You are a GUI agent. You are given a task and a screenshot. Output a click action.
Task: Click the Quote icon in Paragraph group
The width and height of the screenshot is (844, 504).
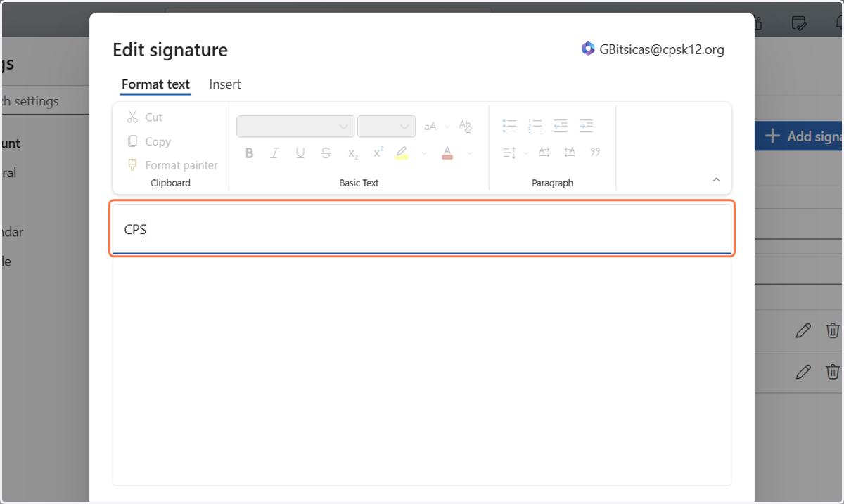point(595,153)
